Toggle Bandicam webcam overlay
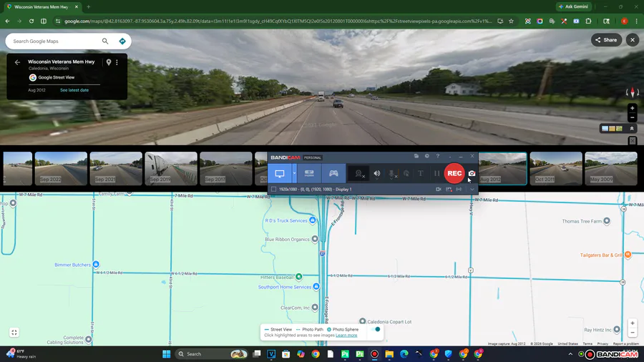The image size is (644, 362). [x=359, y=174]
